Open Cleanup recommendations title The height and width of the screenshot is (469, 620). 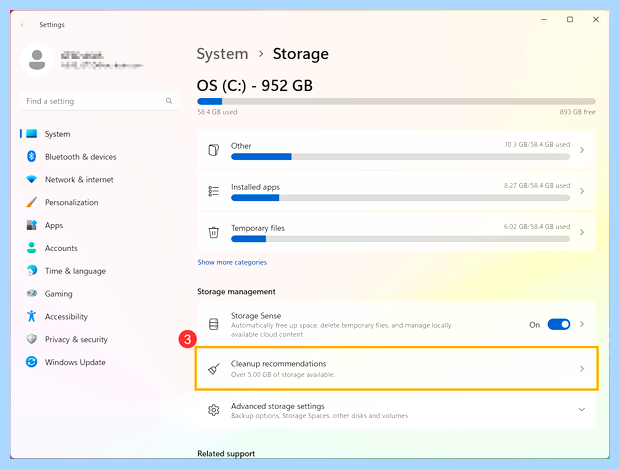point(279,363)
